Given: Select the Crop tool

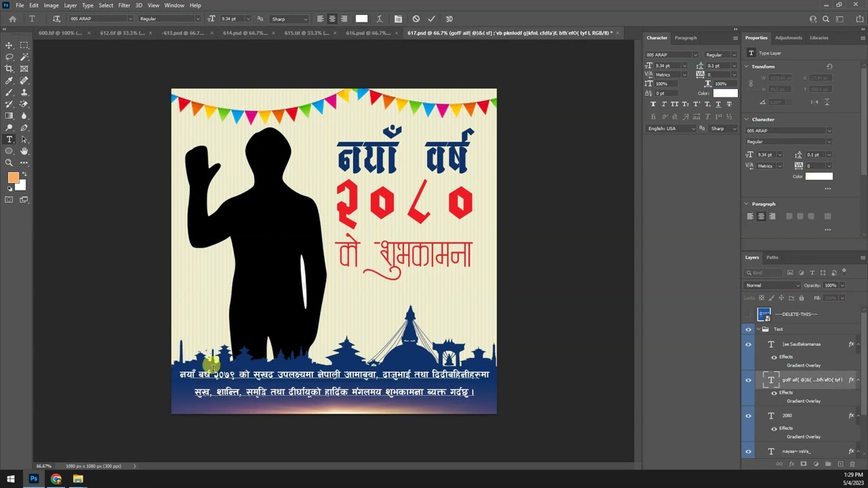Looking at the screenshot, I should pyautogui.click(x=9, y=68).
